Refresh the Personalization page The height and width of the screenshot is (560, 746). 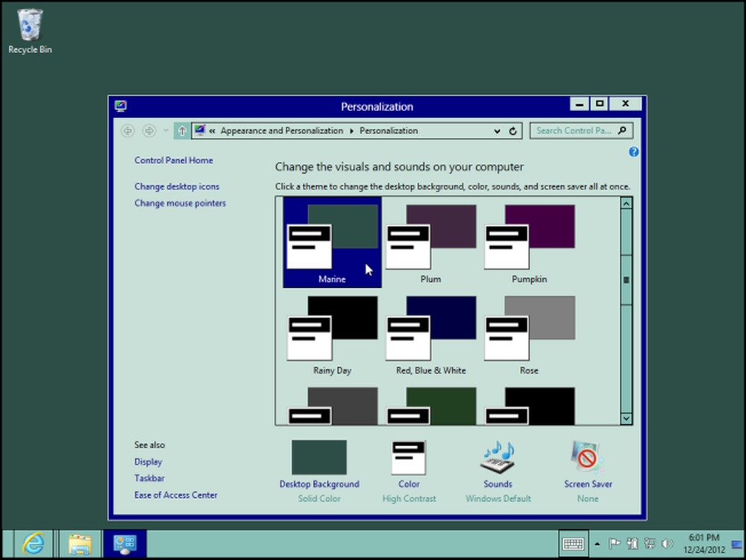513,131
